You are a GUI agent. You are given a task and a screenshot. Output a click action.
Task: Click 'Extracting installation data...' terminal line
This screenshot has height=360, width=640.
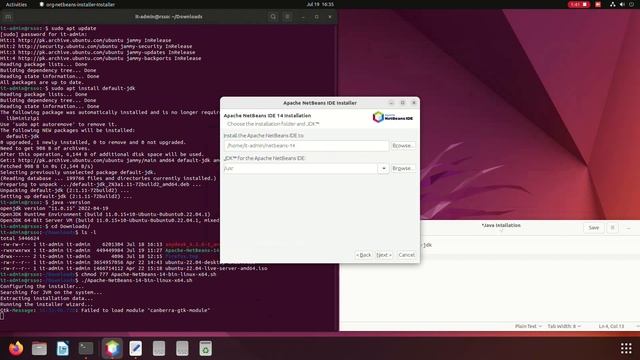47,298
